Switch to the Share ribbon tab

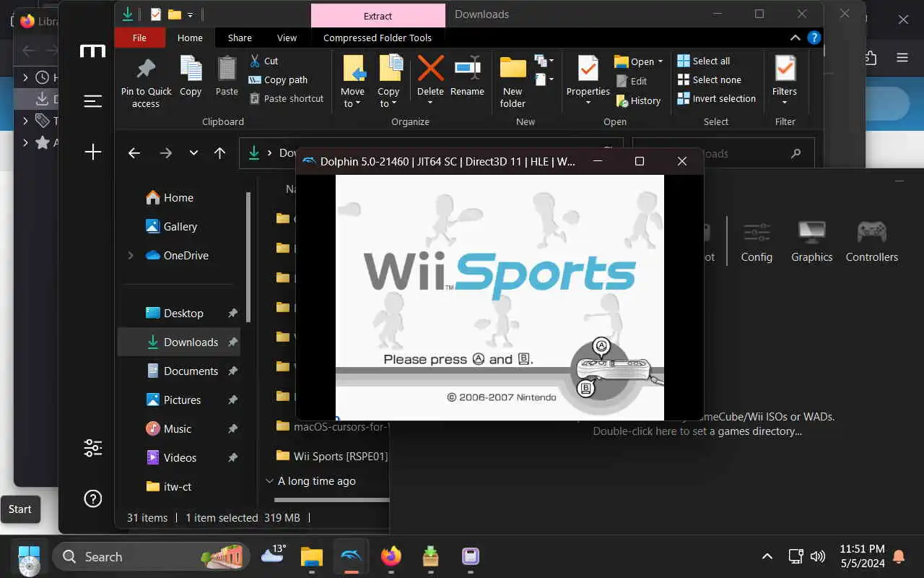240,38
